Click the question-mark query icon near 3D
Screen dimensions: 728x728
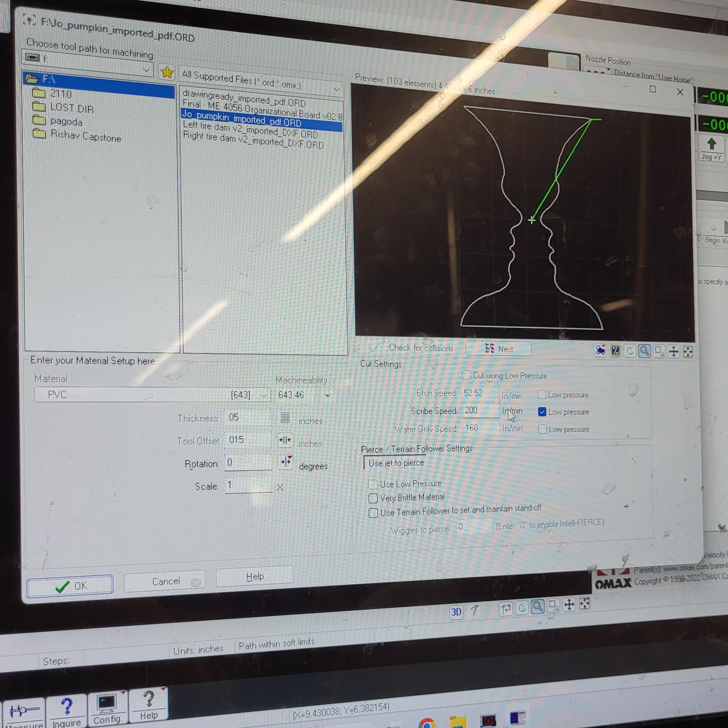pos(474,610)
